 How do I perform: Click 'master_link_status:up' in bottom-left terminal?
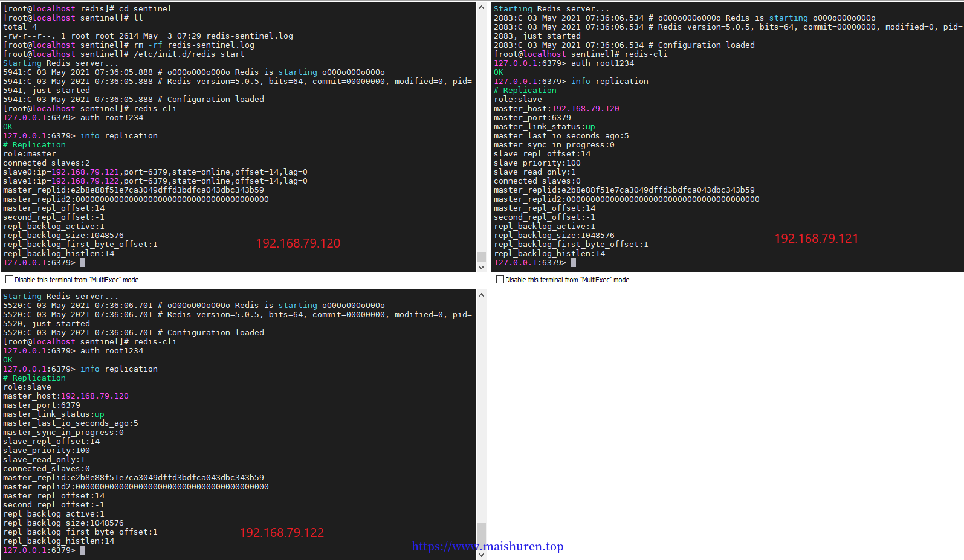[54, 414]
